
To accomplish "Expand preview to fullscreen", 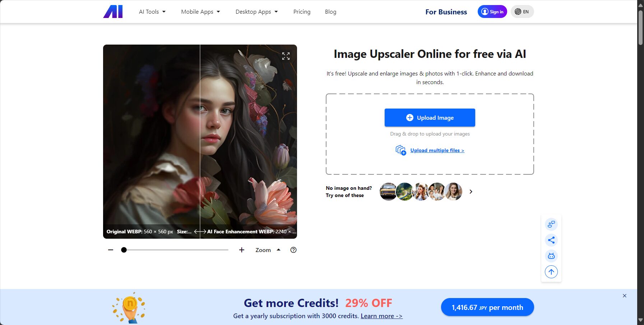I will point(286,56).
